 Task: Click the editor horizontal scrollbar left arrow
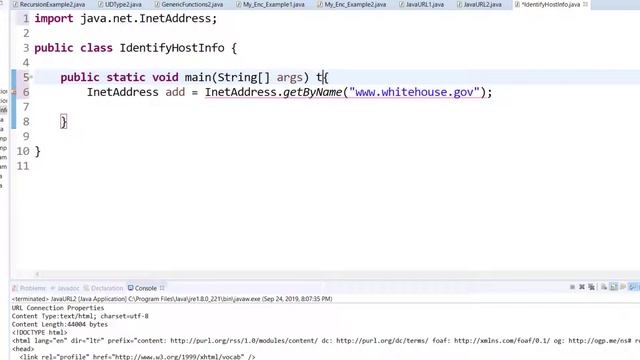pos(37,274)
